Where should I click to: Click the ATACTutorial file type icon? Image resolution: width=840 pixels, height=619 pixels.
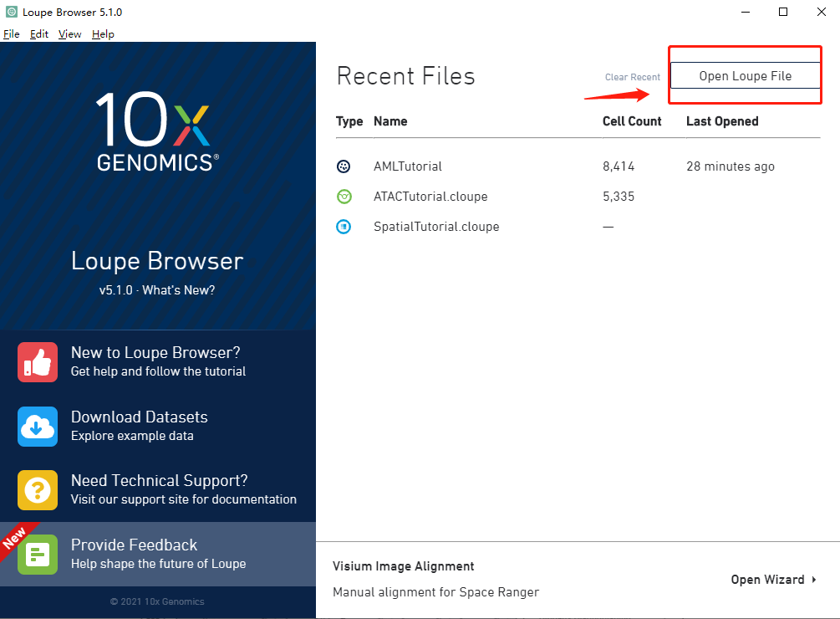(344, 196)
